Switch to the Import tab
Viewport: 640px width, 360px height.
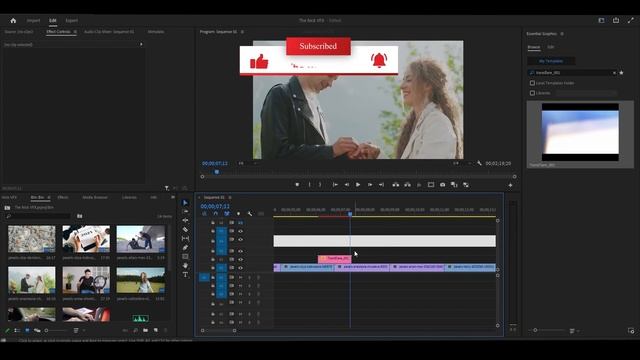click(x=33, y=20)
